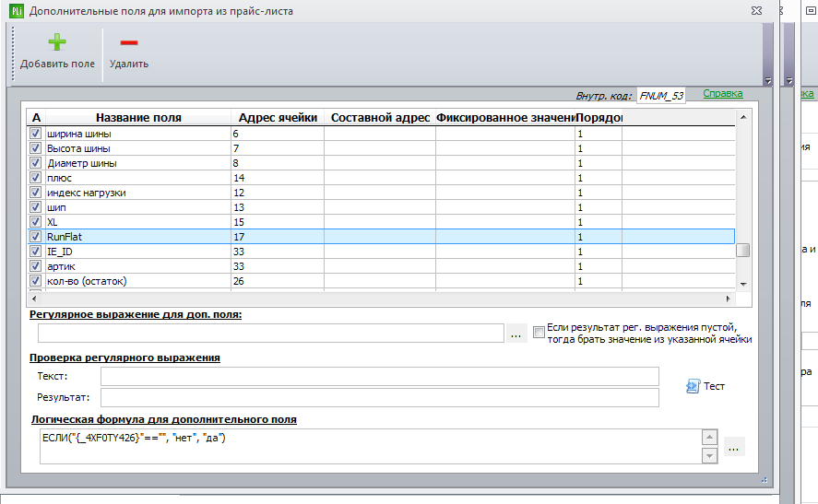The height and width of the screenshot is (504, 818).
Task: Toggle the RunFlat row checkbox
Action: tap(35, 236)
